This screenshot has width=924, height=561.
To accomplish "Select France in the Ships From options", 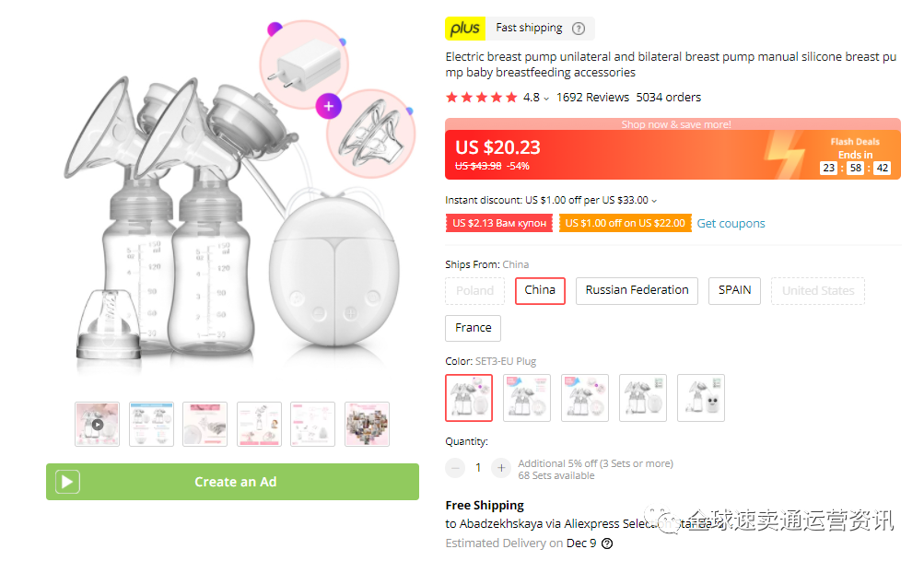I will (x=473, y=328).
